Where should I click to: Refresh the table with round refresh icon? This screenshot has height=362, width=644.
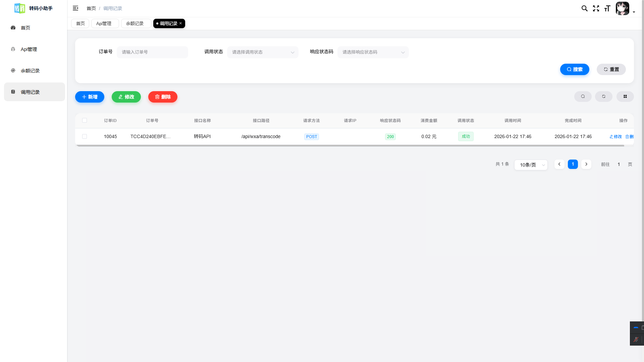pos(604,97)
